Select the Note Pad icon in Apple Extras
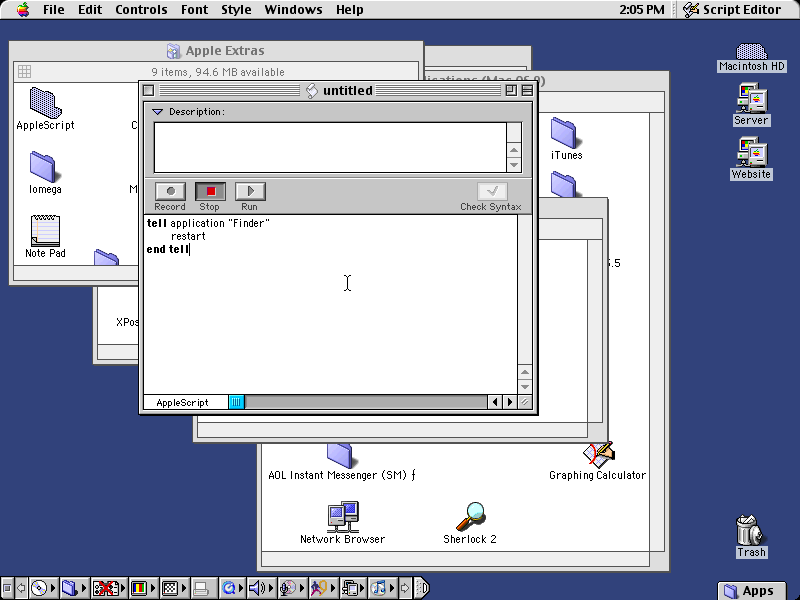The height and width of the screenshot is (600, 800). point(45,237)
